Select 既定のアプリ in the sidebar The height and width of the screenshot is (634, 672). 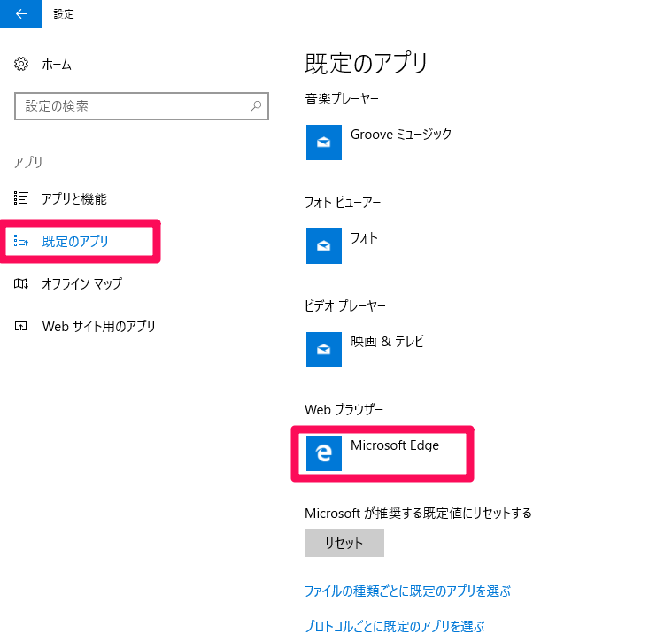75,241
